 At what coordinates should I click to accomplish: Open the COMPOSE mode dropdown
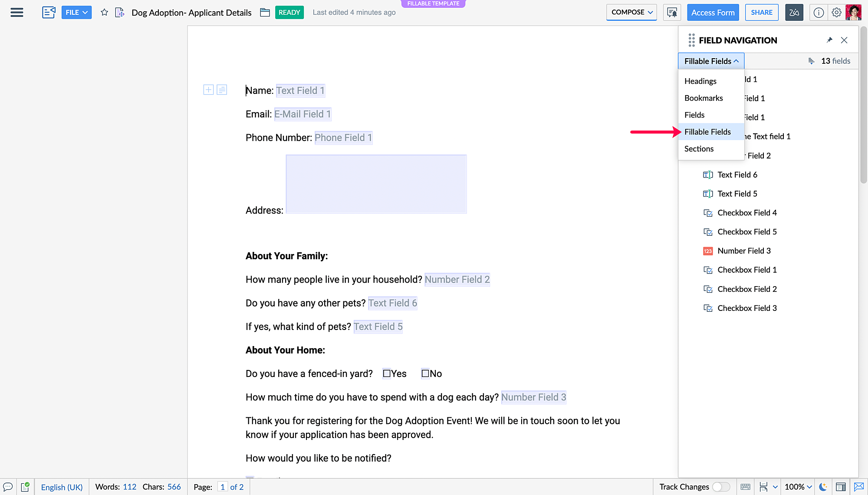coord(631,13)
